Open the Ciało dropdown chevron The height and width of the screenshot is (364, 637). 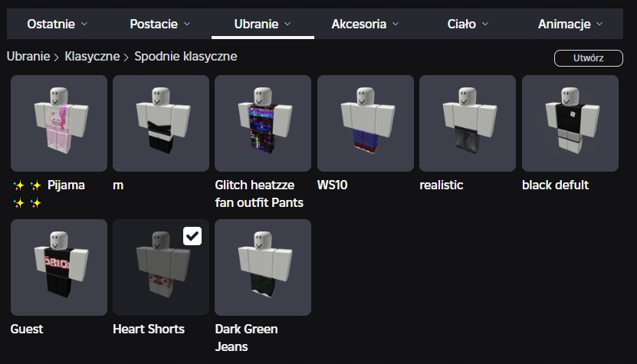(x=485, y=24)
